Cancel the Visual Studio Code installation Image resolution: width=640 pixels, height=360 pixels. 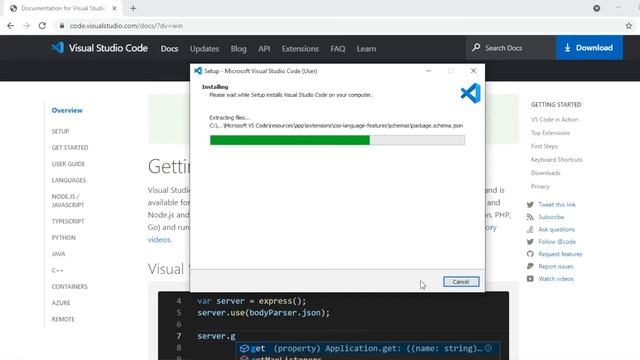tap(461, 282)
